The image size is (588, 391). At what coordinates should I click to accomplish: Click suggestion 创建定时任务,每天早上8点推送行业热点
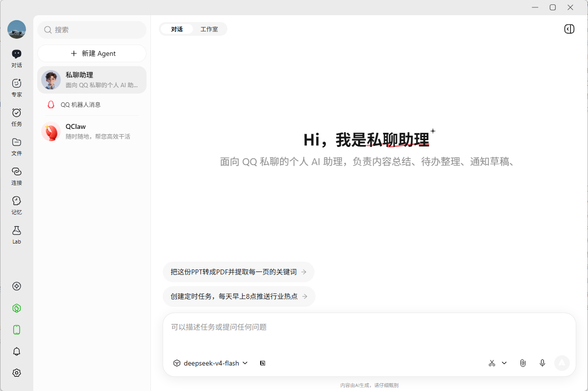239,296
